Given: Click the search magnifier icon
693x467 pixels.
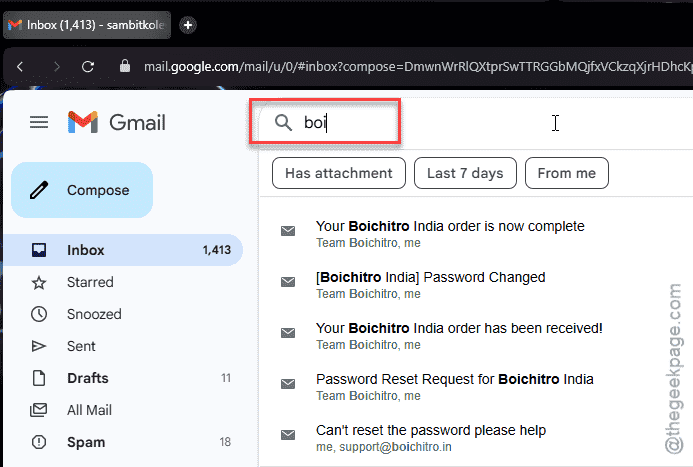Looking at the screenshot, I should pyautogui.click(x=283, y=122).
